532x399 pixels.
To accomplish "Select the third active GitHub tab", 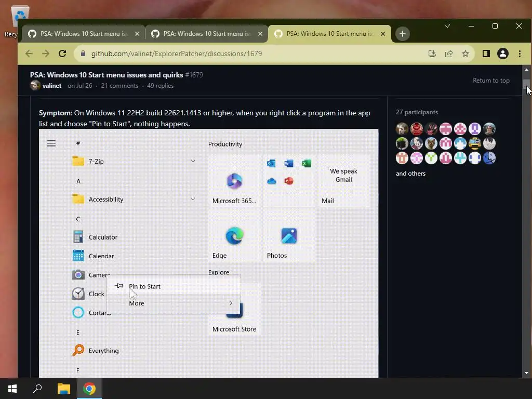I will tap(329, 34).
